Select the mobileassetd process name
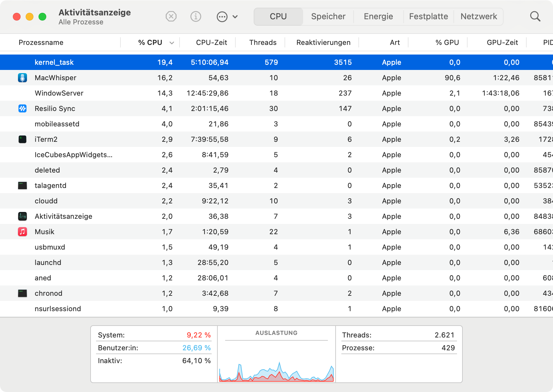The height and width of the screenshot is (392, 553). pos(57,124)
